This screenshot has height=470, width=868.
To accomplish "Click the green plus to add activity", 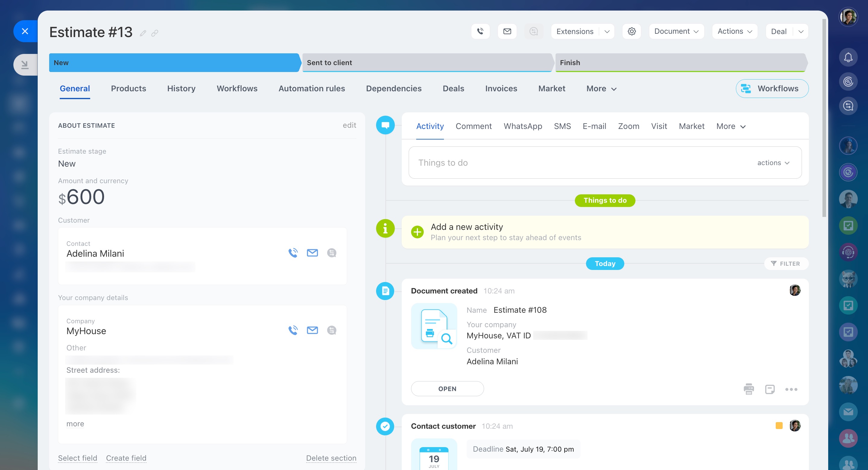I will (417, 232).
